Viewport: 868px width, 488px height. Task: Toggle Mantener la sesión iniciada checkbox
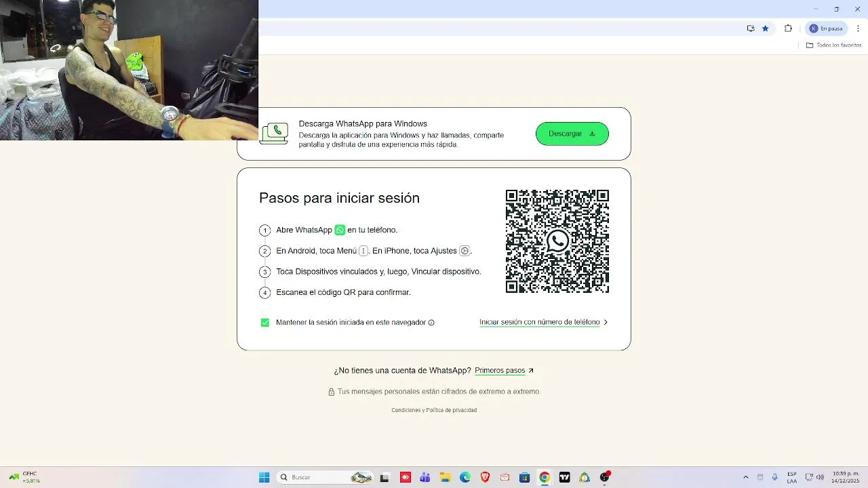coord(265,323)
